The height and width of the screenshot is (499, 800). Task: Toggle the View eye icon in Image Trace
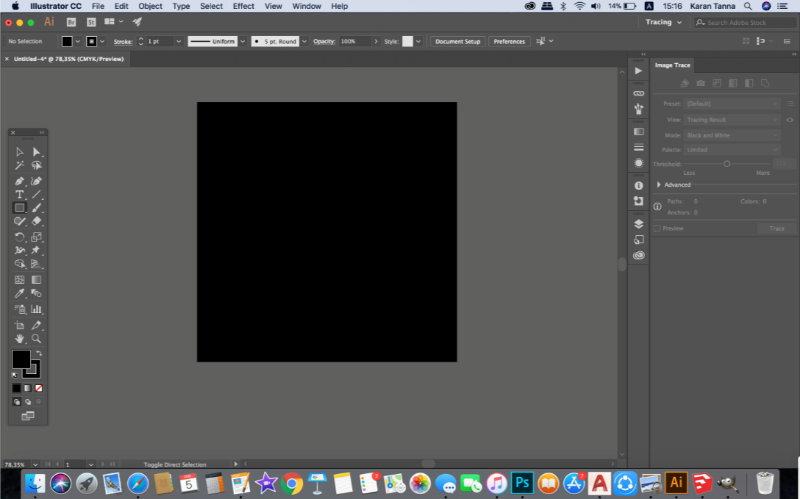[x=790, y=120]
